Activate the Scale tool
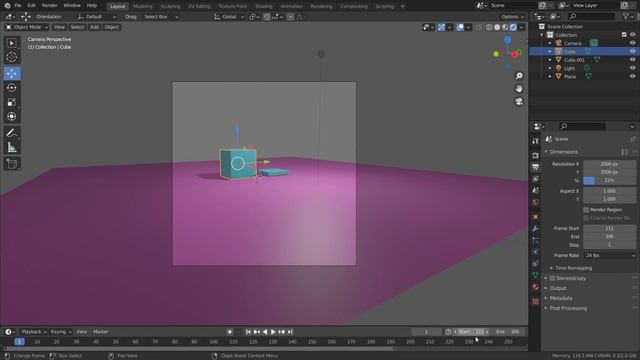The height and width of the screenshot is (360, 640). [x=12, y=102]
